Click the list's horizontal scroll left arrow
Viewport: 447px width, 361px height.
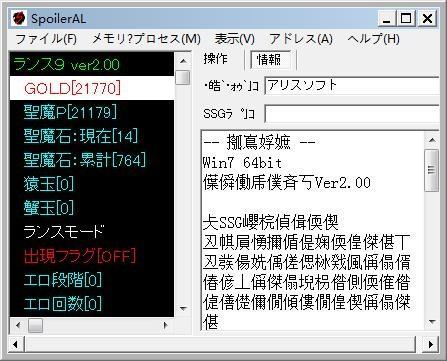pos(18,325)
